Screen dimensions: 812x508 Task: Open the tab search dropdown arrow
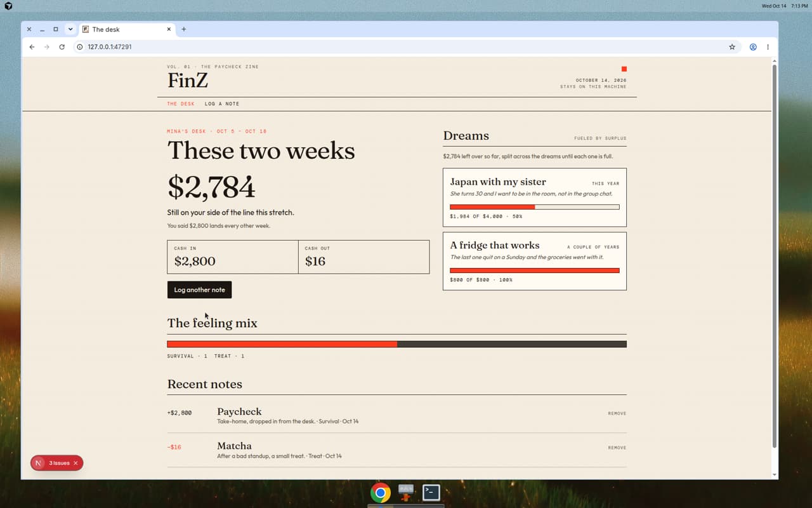70,29
